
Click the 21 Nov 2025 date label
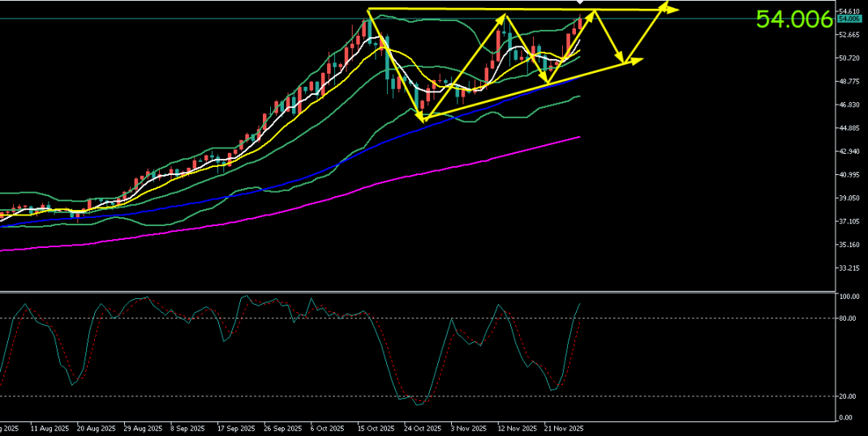pyautogui.click(x=562, y=428)
